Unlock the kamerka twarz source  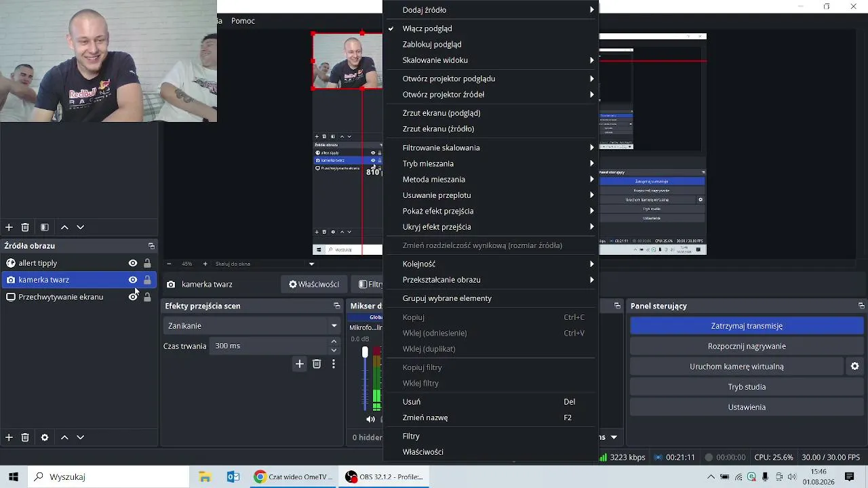coord(147,280)
